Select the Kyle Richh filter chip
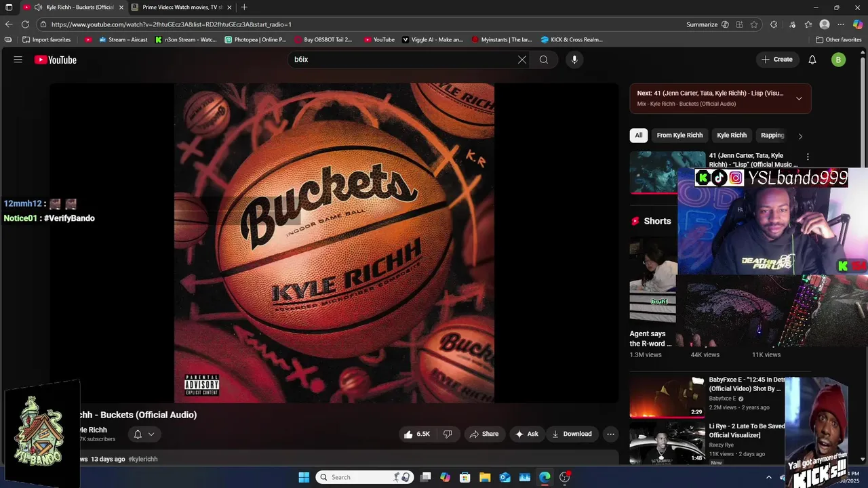This screenshot has width=868, height=488. coord(732,135)
